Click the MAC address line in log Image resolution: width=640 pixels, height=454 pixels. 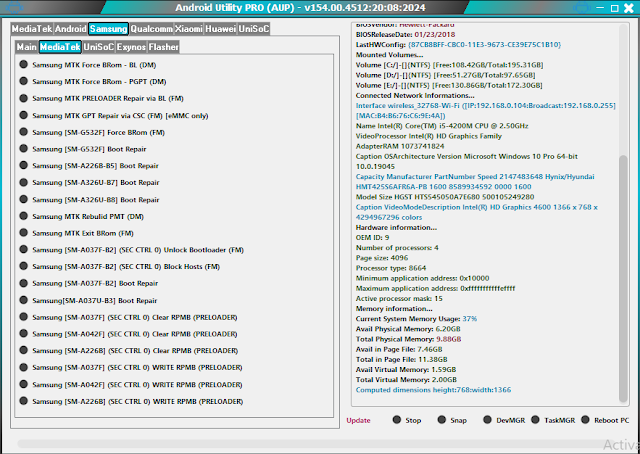pyautogui.click(x=400, y=116)
